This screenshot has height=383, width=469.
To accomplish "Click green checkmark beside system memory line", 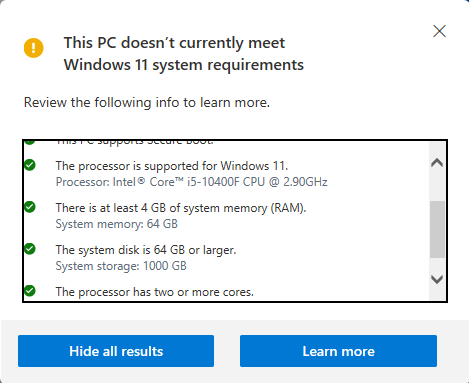I will point(30,207).
